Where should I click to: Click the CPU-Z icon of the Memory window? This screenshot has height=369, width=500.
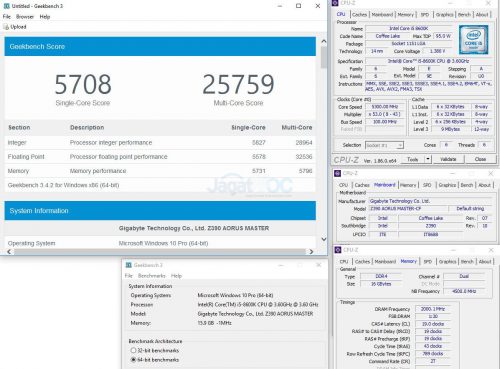tap(338, 250)
